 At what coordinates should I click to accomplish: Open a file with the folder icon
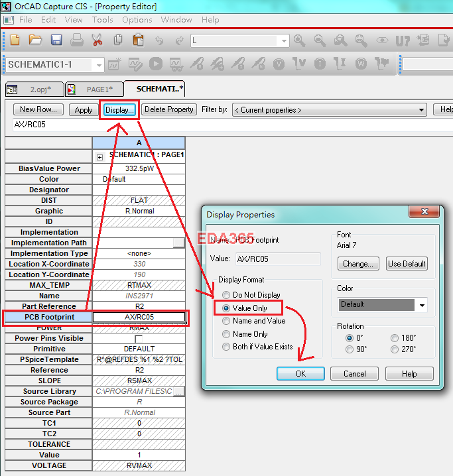click(x=35, y=40)
